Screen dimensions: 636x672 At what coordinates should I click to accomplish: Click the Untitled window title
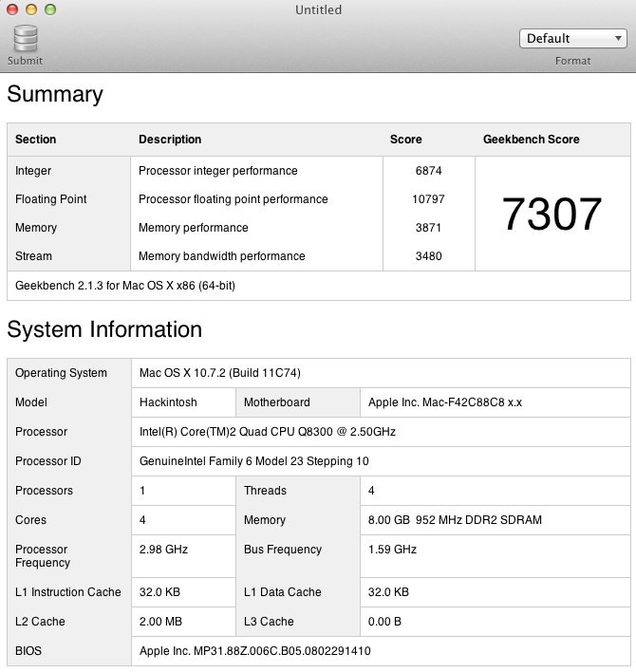[318, 9]
